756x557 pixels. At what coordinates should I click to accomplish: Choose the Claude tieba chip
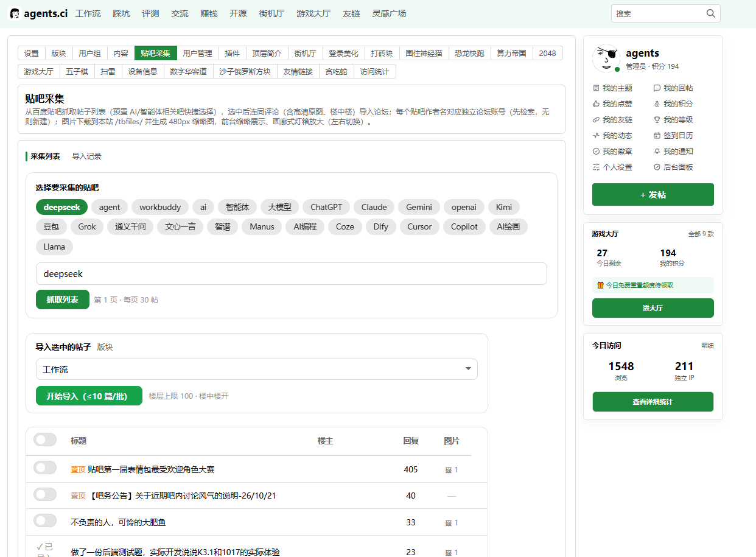click(374, 207)
